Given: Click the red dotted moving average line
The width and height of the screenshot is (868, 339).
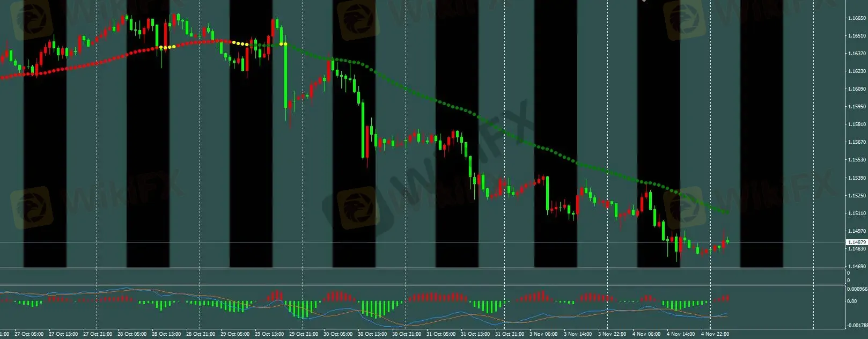Looking at the screenshot, I should pyautogui.click(x=80, y=65).
